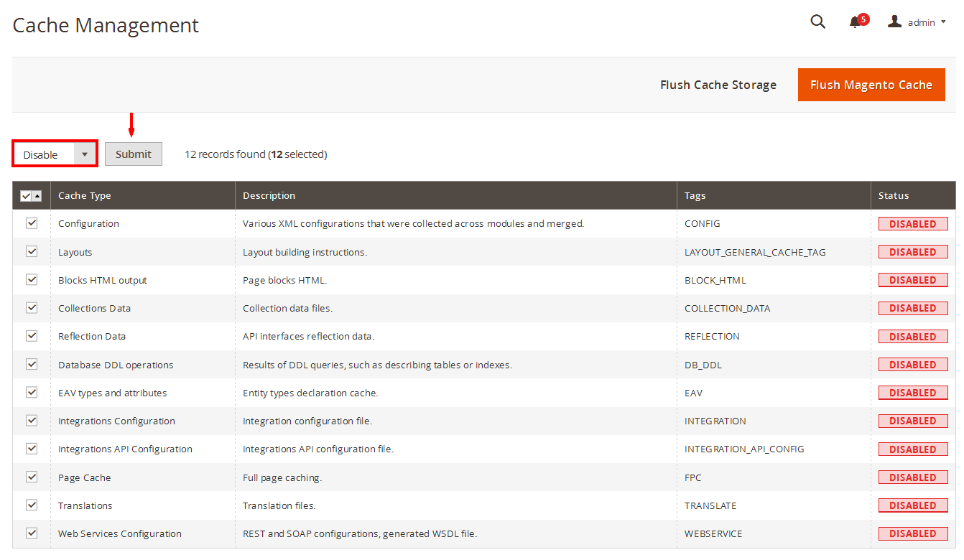Click Integrations API Configuration cell

coord(143,449)
